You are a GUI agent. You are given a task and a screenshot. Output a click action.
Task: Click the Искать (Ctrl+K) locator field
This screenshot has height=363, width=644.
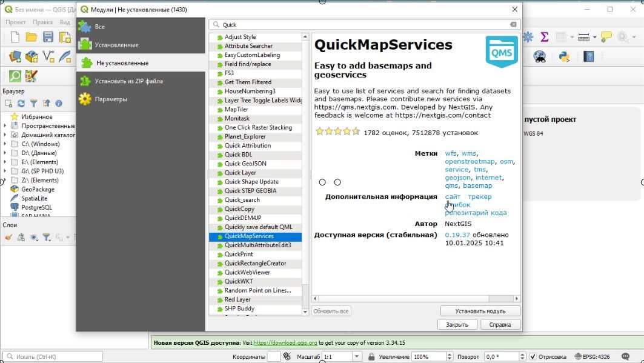click(x=53, y=357)
